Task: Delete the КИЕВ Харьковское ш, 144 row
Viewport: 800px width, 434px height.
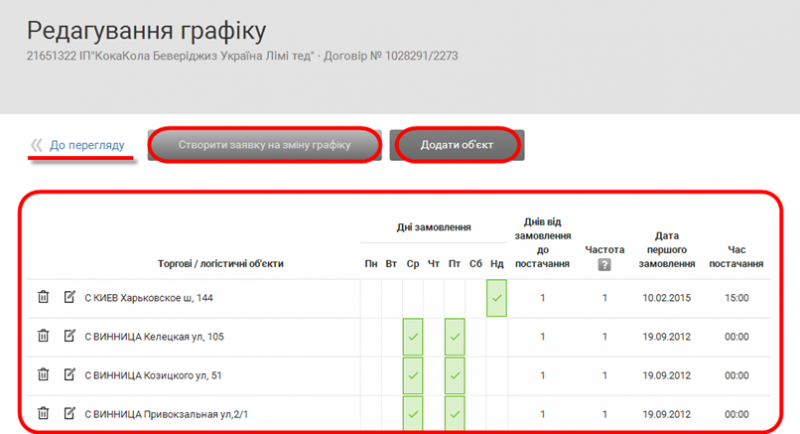Action: pyautogui.click(x=43, y=297)
